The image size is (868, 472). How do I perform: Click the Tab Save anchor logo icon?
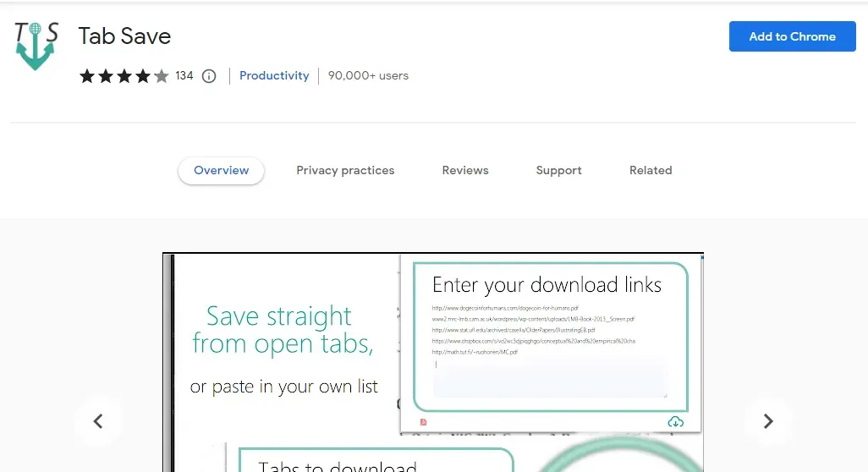coord(36,46)
